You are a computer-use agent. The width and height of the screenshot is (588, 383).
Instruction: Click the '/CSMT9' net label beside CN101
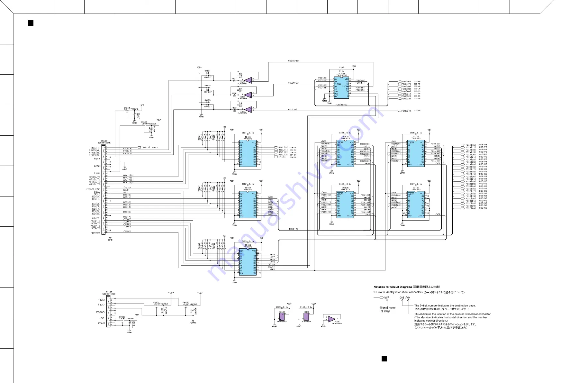coord(127,227)
